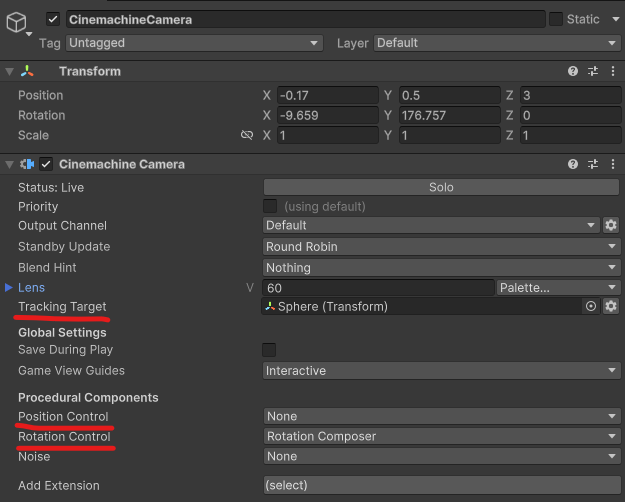Click the Position Y field
Screen dimensions: 625x502
pos(450,95)
